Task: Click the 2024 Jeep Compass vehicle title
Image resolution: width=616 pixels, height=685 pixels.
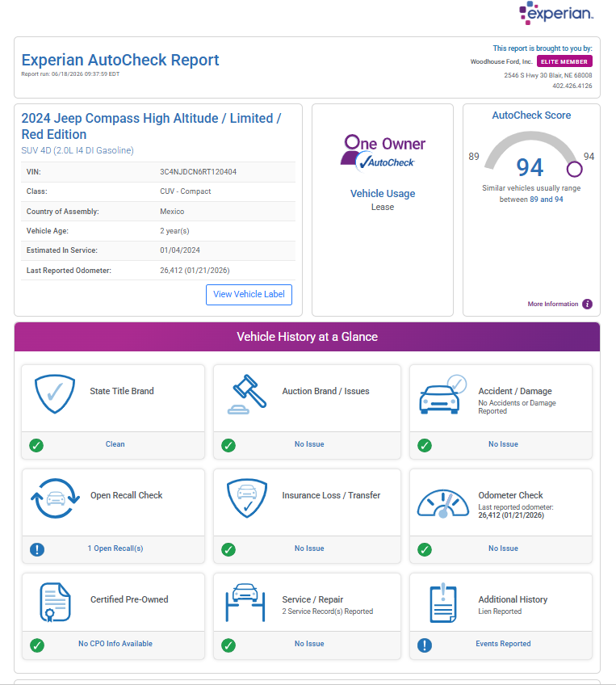Action: [x=151, y=126]
